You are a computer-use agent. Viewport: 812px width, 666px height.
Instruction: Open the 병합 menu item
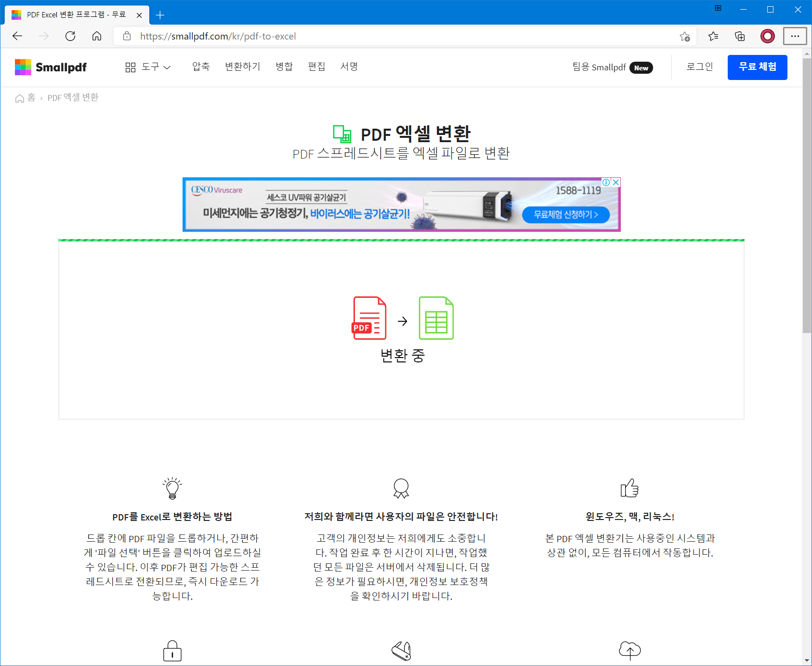284,67
